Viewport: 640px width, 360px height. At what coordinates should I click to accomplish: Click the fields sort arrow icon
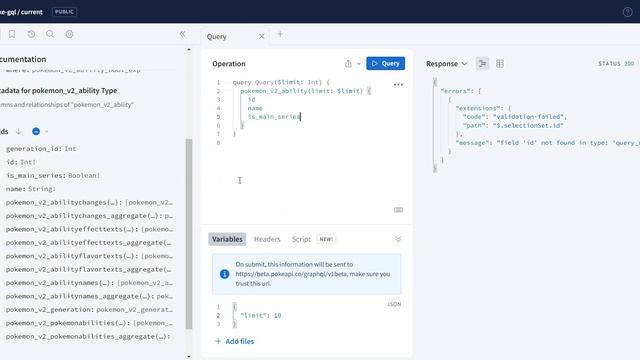pos(19,131)
